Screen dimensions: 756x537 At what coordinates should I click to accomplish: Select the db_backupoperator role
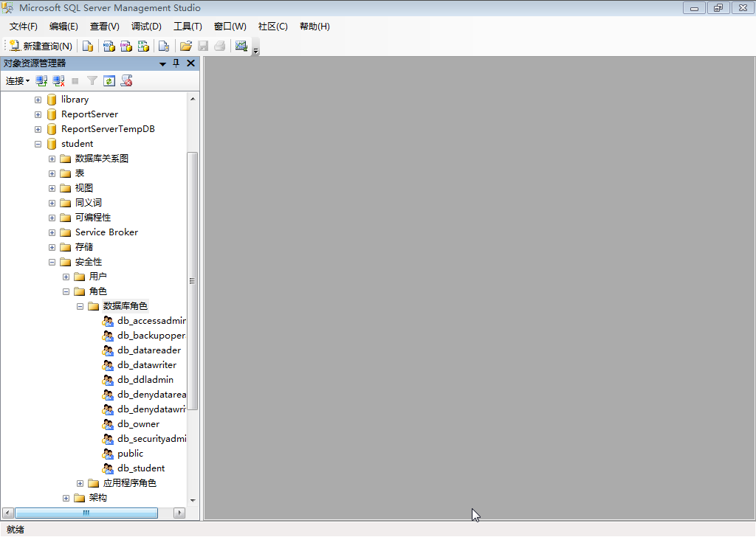coord(151,336)
